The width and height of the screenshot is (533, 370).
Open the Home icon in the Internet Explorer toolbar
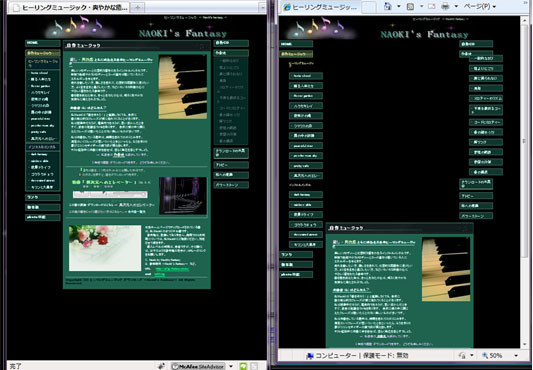click(388, 6)
